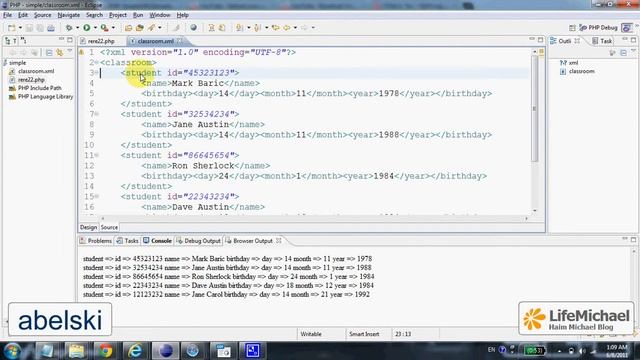Open the New file toolbar icon

pyautogui.click(x=11, y=28)
